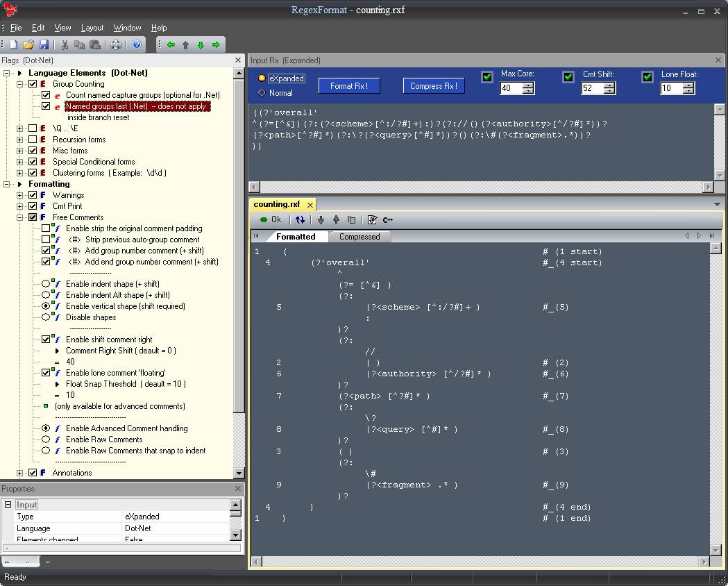Expand the \Q .. \E node
This screenshot has width=728, height=586.
(x=19, y=128)
